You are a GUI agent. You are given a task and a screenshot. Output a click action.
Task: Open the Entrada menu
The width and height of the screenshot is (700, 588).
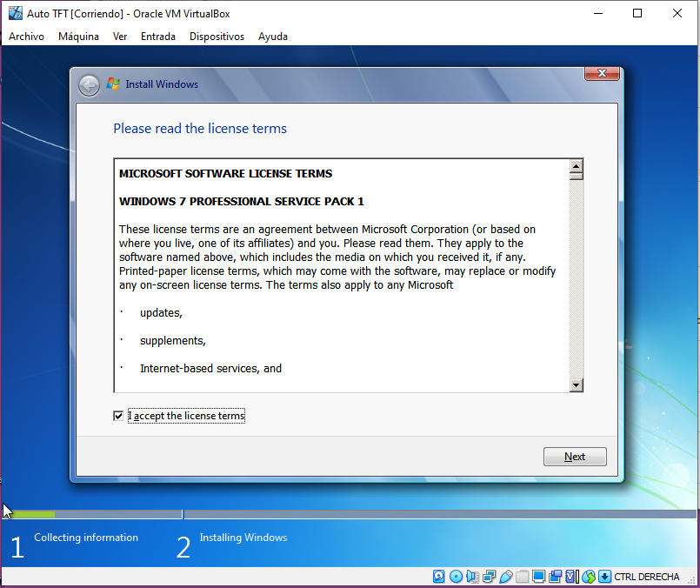click(x=157, y=37)
